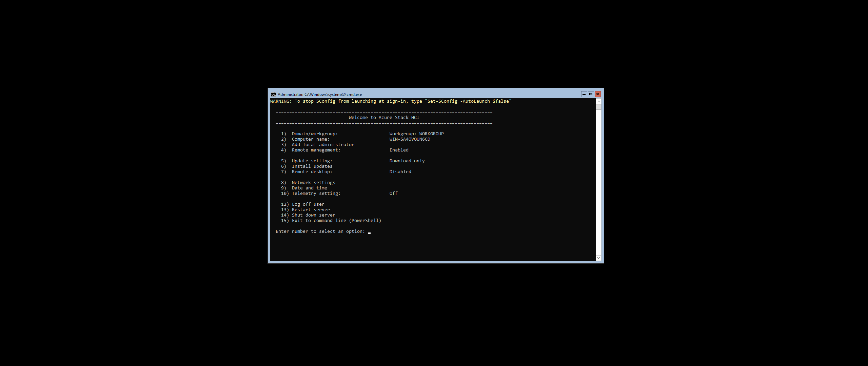Minimize the Administrator cmd.exe window
The image size is (868, 366).
[584, 95]
